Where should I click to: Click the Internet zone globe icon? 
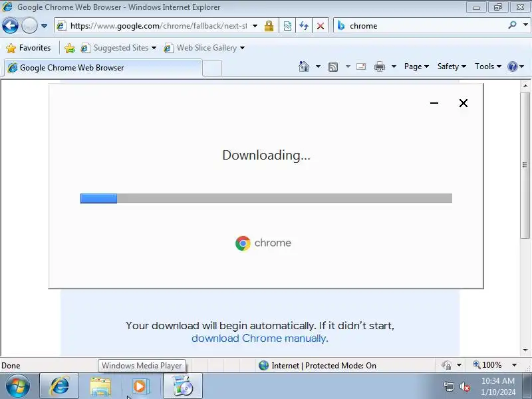[x=263, y=365]
